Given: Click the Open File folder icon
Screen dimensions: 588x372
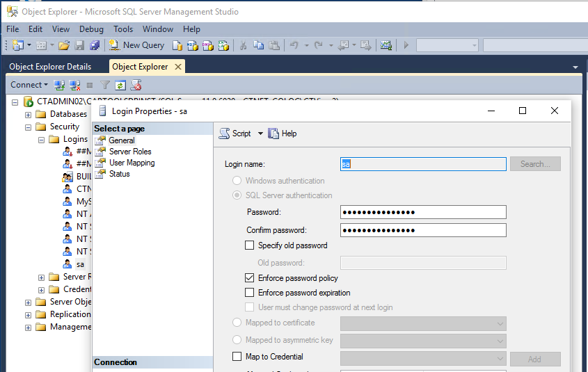Looking at the screenshot, I should click(x=64, y=45).
